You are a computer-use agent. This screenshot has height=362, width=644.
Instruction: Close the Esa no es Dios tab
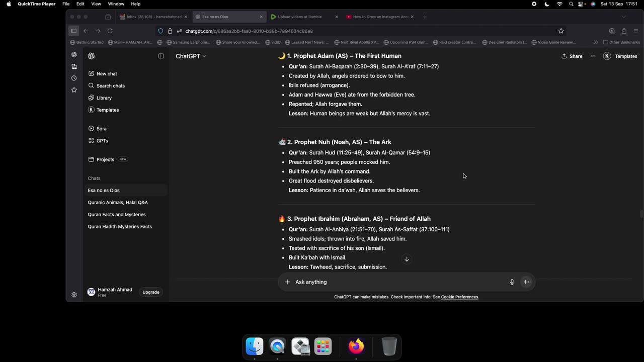click(x=261, y=17)
